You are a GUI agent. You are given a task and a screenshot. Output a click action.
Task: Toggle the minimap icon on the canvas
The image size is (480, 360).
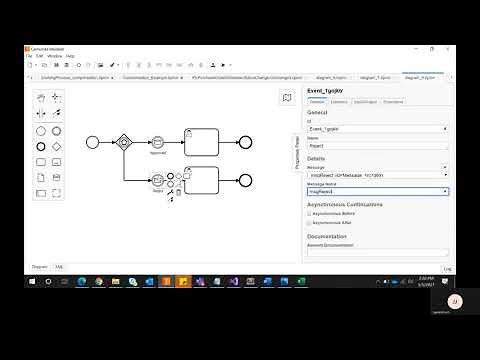point(287,98)
